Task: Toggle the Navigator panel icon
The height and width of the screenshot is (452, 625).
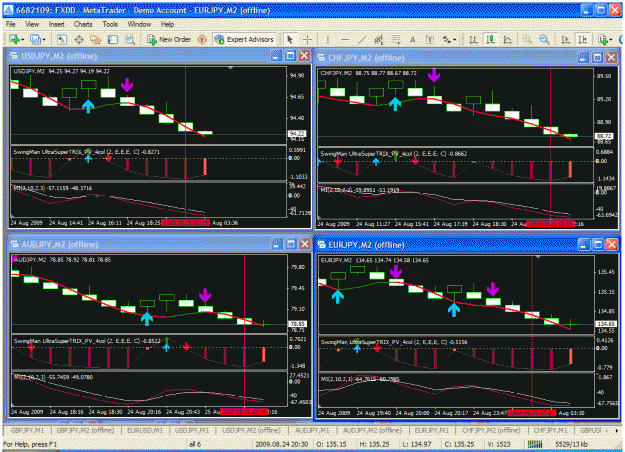Action: [x=96, y=39]
